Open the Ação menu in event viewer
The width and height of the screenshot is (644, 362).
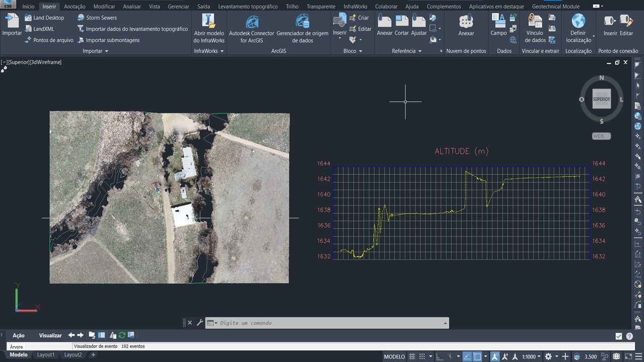pyautogui.click(x=18, y=335)
